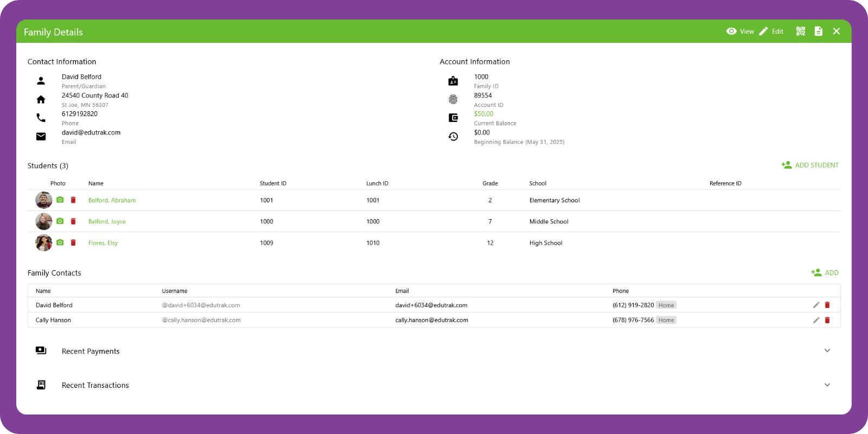The width and height of the screenshot is (868, 434).
Task: Click the Middle School cell
Action: (x=549, y=221)
